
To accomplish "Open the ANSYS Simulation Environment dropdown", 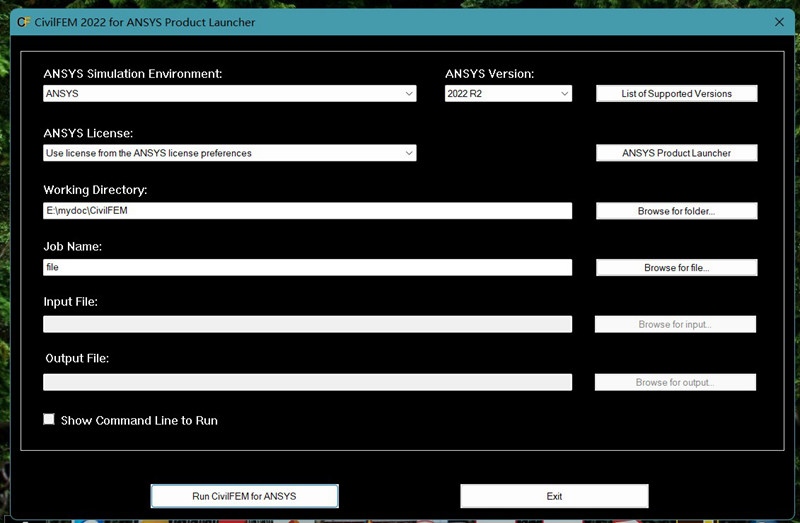I will [230, 93].
